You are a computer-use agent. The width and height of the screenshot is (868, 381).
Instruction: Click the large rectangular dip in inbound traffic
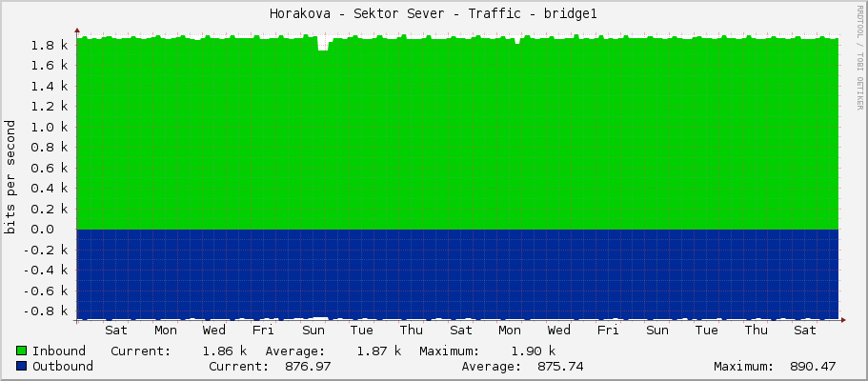pyautogui.click(x=323, y=44)
